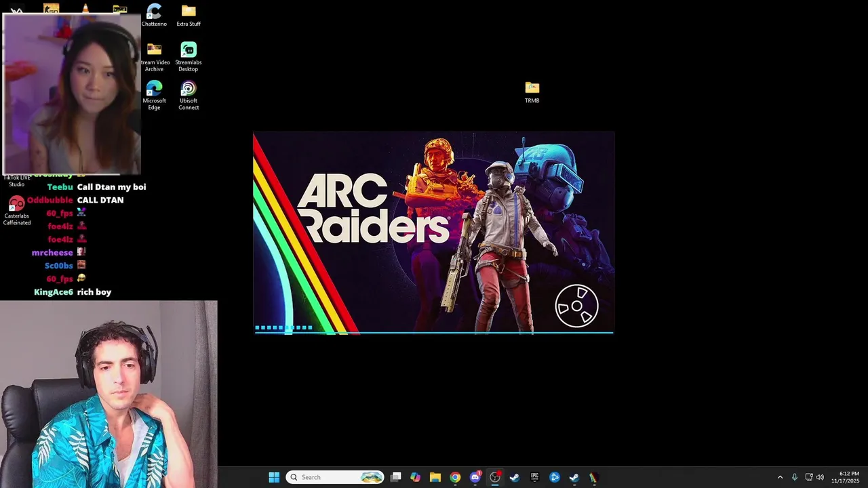Open the volume tray icon
Screen dimensions: 868x488
click(x=820, y=477)
